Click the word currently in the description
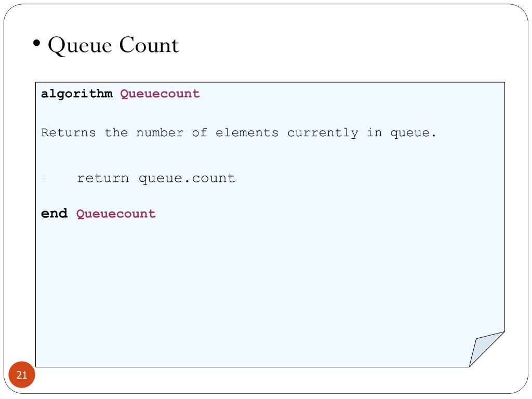This screenshot has width=532, height=399. (x=323, y=133)
